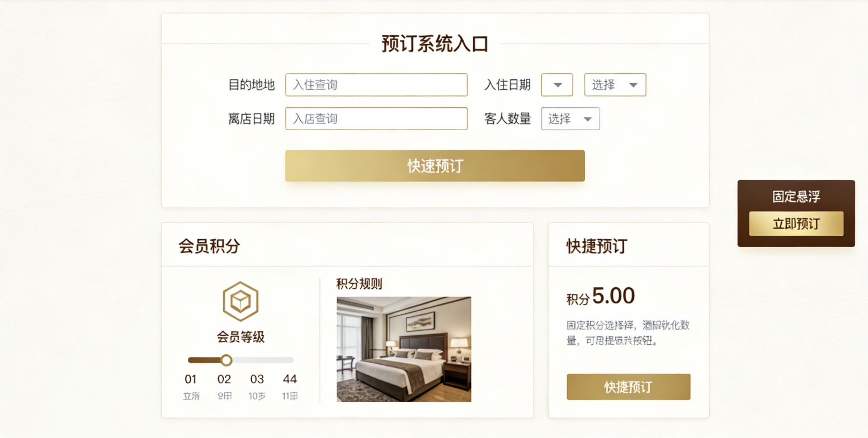
Task: Open the 客人数量 选择 dropdown
Action: coord(570,118)
